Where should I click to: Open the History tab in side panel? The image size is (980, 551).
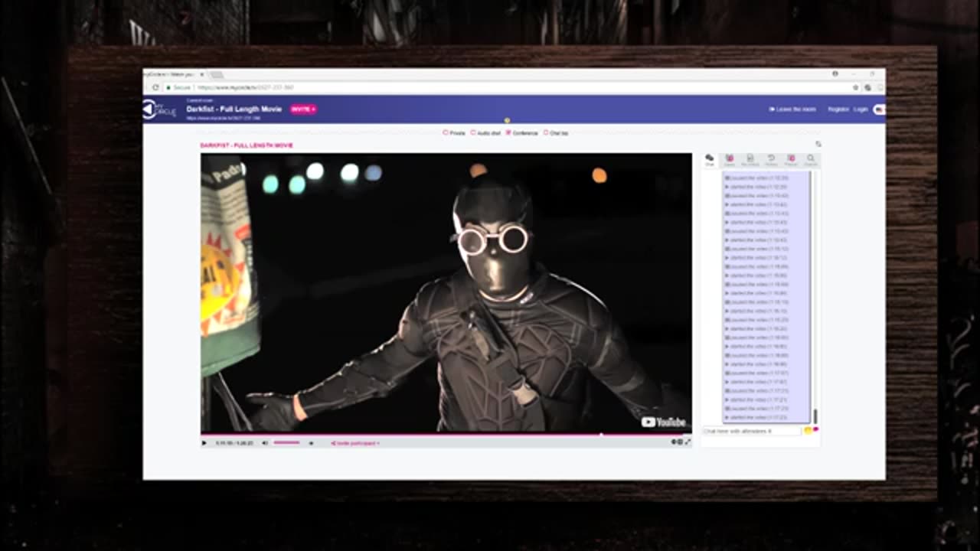(x=771, y=160)
